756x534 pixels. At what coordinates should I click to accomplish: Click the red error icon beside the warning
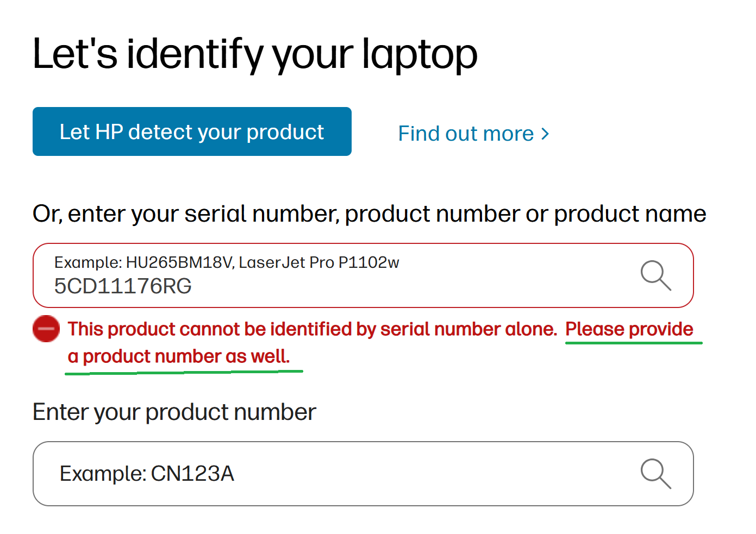coord(46,329)
